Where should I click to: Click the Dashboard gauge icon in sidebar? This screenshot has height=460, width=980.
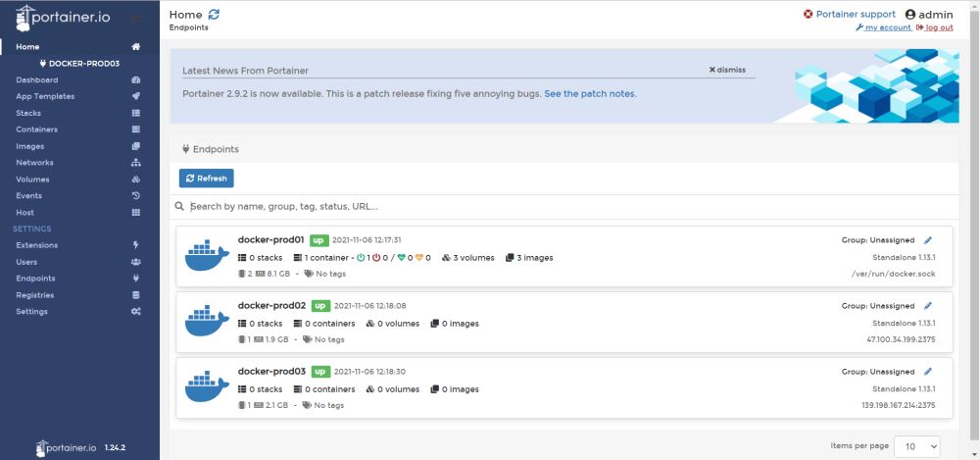click(x=135, y=80)
